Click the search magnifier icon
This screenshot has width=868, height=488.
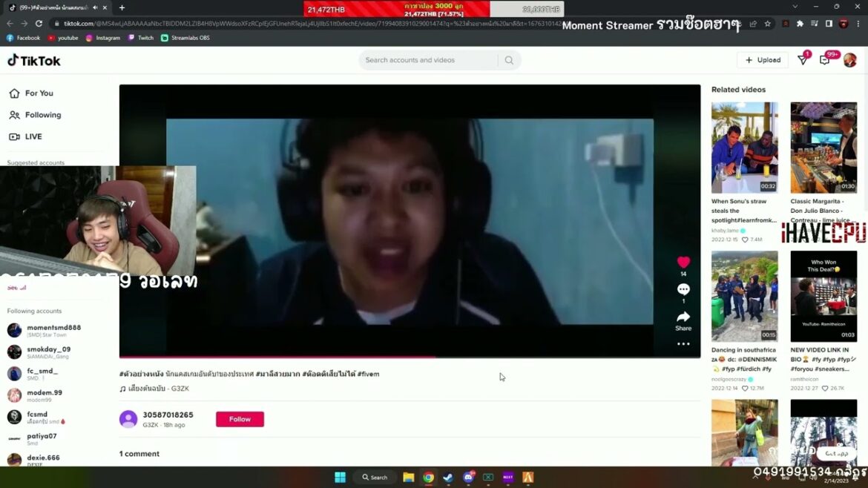509,60
